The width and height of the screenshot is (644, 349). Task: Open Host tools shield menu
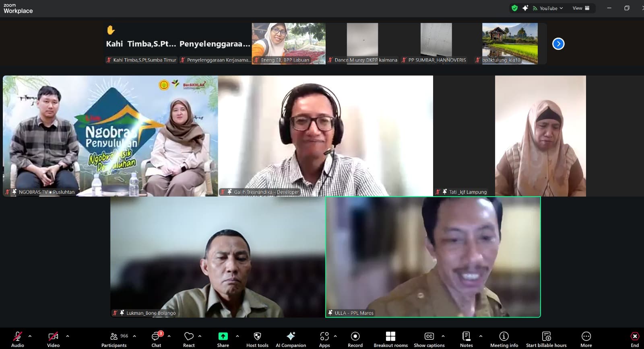(x=257, y=339)
